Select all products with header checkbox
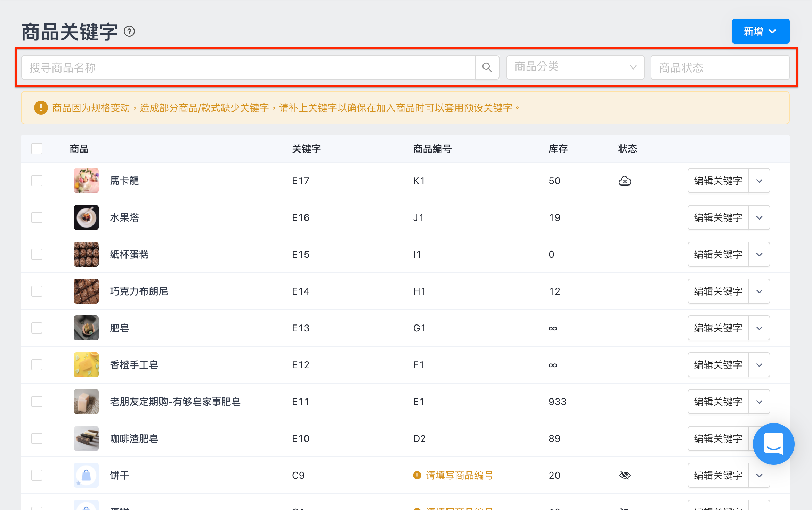Viewport: 812px width, 510px height. point(37,149)
